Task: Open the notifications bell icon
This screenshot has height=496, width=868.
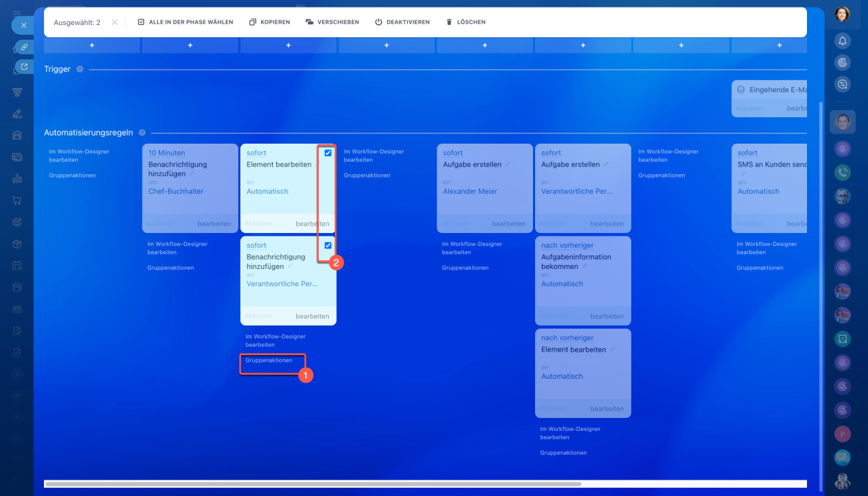Action: point(842,41)
